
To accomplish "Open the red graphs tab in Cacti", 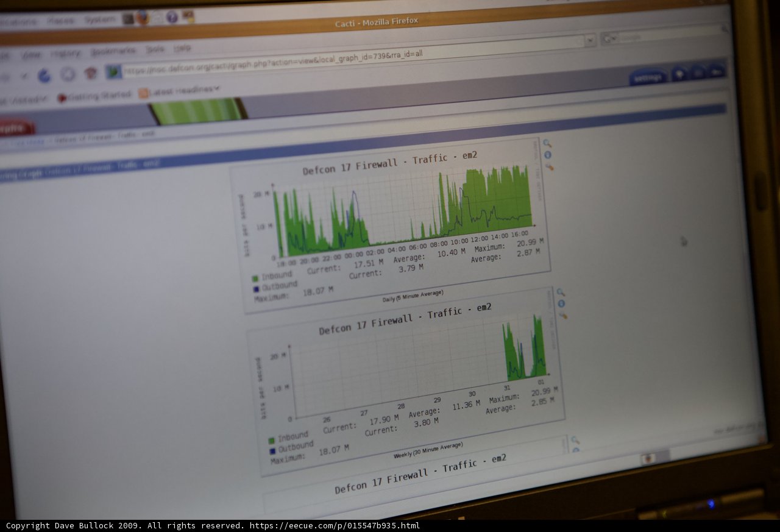I will tap(15, 129).
